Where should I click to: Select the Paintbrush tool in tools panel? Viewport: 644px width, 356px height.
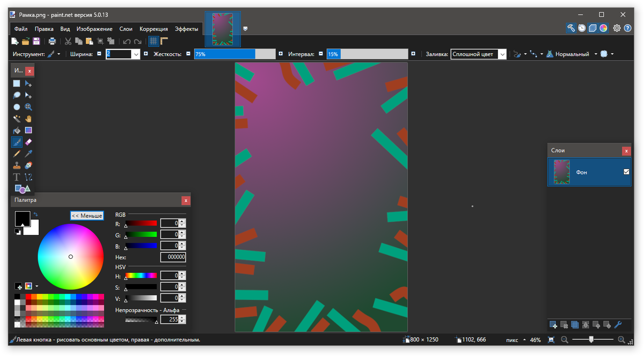click(x=17, y=142)
